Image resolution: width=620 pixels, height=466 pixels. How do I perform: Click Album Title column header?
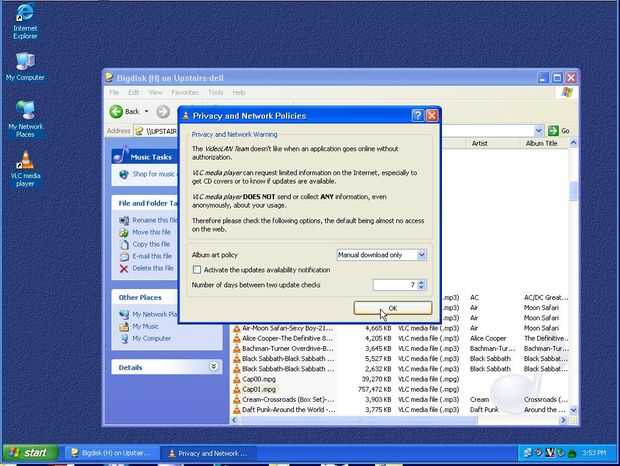point(545,143)
